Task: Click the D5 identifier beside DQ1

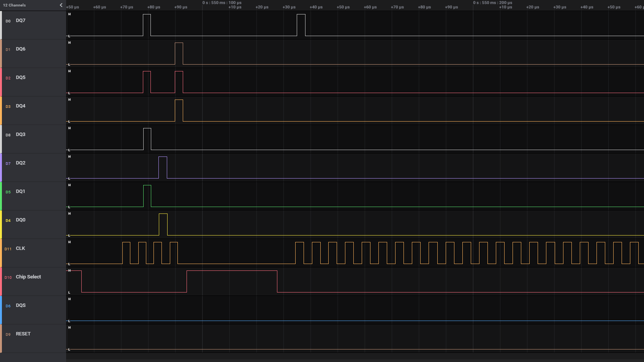Action: pyautogui.click(x=8, y=192)
